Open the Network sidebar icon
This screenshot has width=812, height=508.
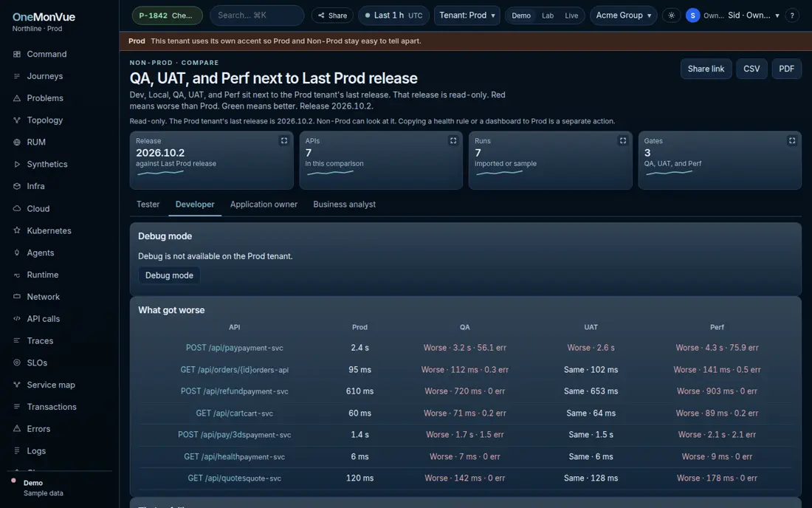click(x=16, y=297)
